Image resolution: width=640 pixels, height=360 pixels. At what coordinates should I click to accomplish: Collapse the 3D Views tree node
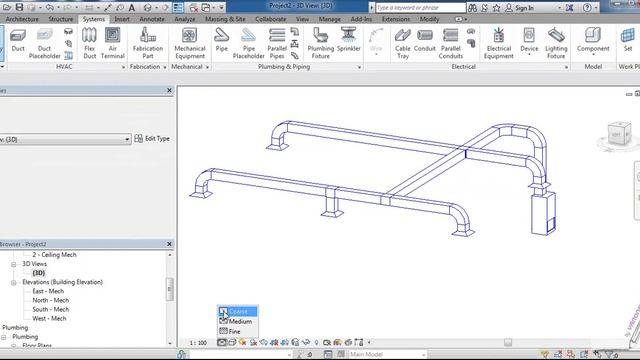click(x=13, y=264)
